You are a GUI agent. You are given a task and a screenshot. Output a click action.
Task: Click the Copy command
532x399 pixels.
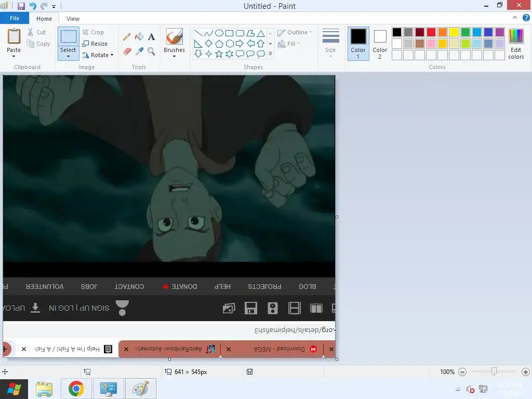(x=38, y=44)
